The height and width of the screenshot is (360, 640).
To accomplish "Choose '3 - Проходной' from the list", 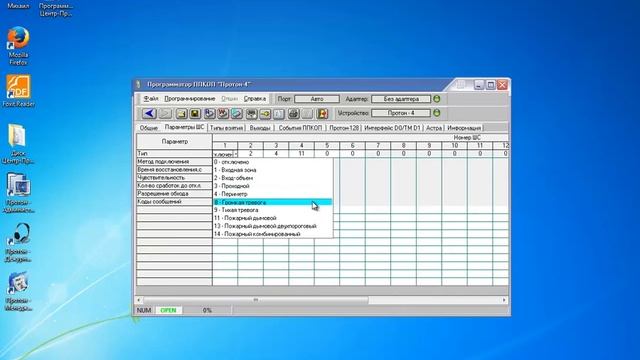I will click(x=273, y=186).
